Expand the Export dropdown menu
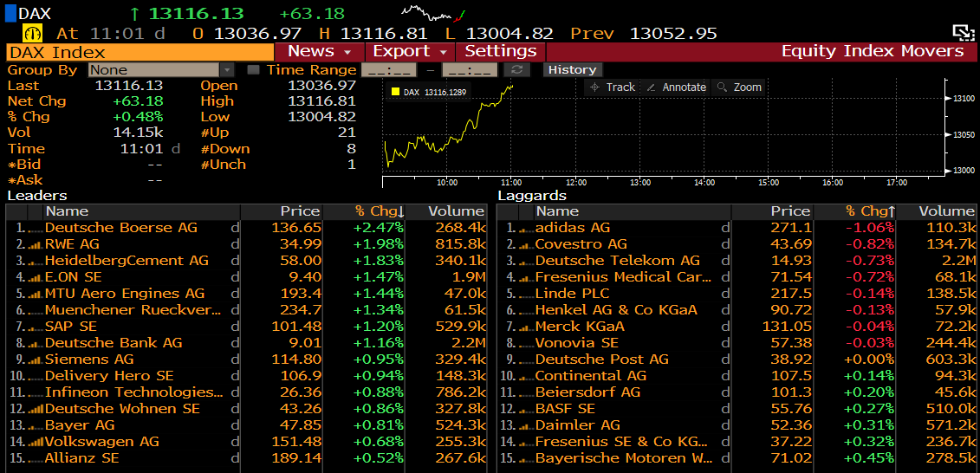 tap(410, 51)
